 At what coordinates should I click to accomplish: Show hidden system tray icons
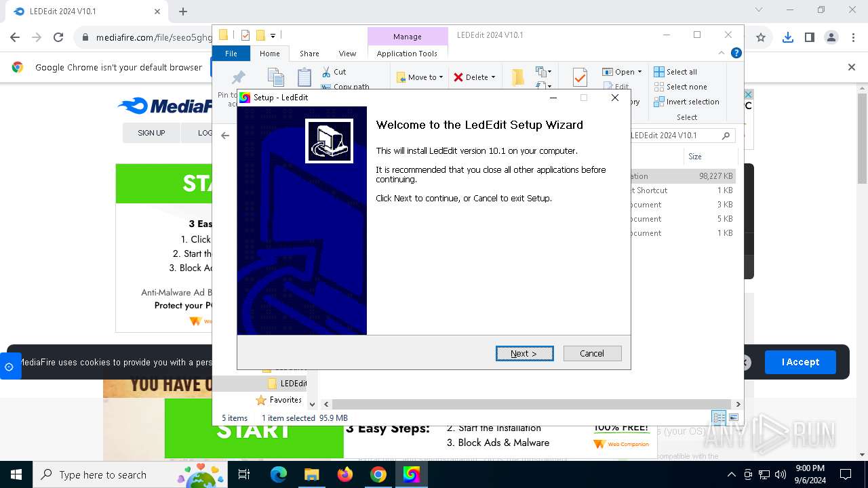(731, 474)
